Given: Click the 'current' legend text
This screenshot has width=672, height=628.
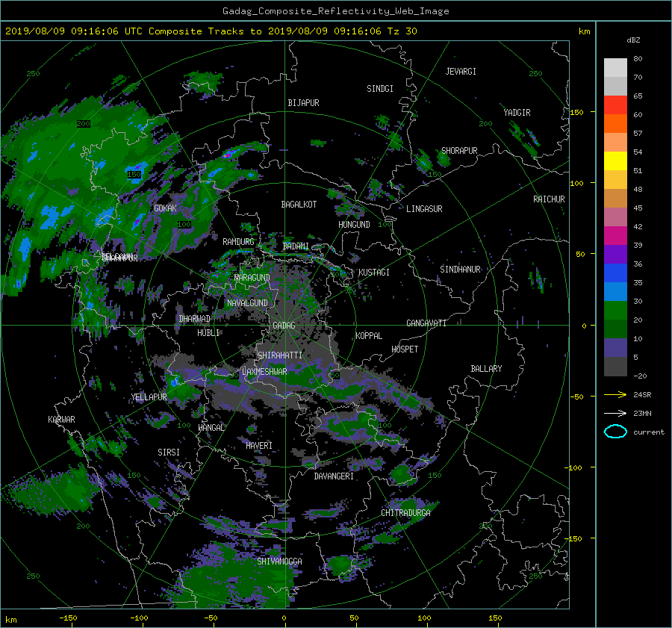Looking at the screenshot, I should pyautogui.click(x=649, y=432).
